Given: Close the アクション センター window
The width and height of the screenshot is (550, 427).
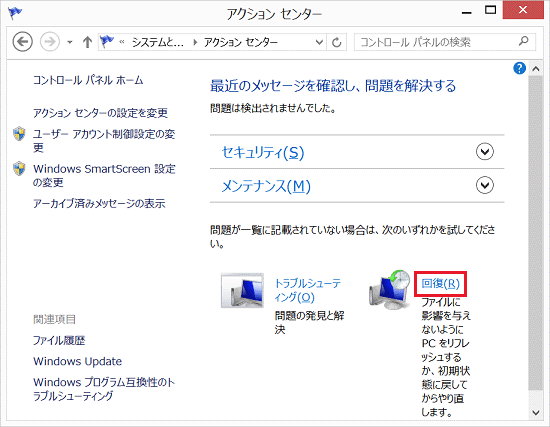Looking at the screenshot, I should point(523,10).
